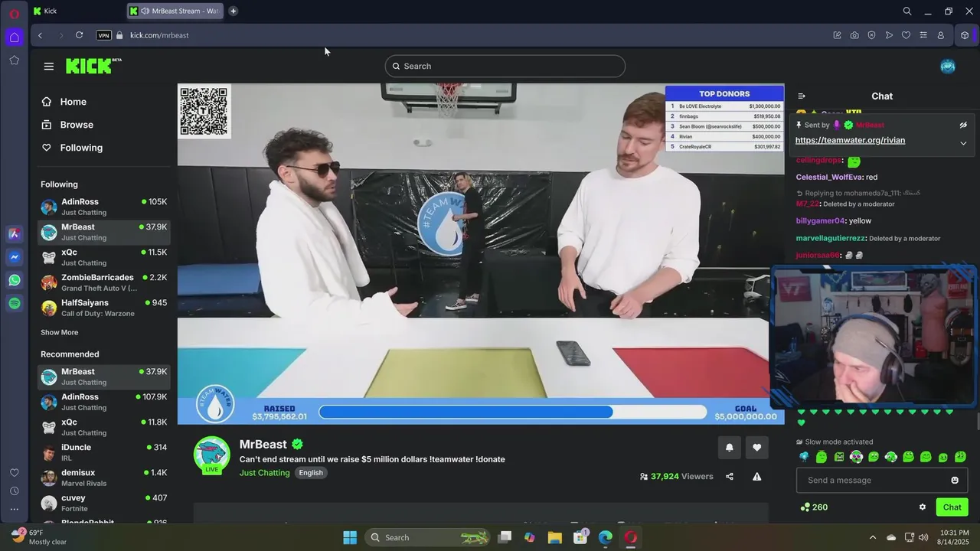Open the emoji picker in chat
This screenshot has height=551, width=980.
coord(955,480)
